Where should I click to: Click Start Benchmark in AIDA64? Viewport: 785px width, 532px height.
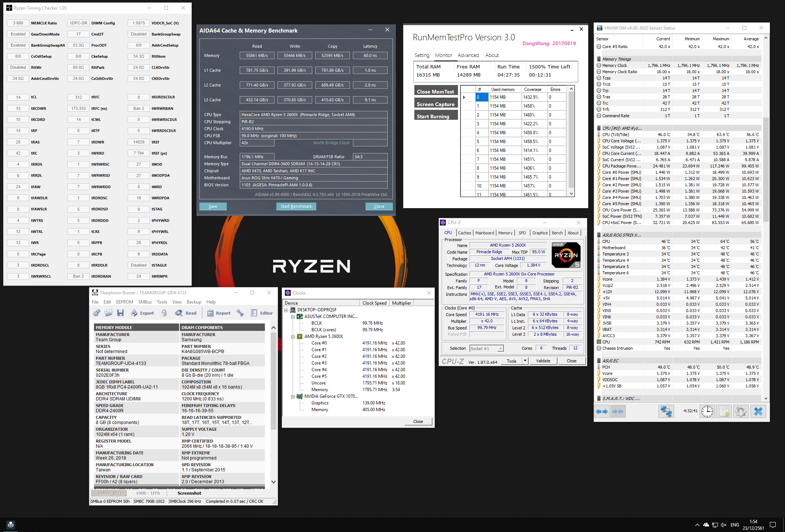coord(296,206)
